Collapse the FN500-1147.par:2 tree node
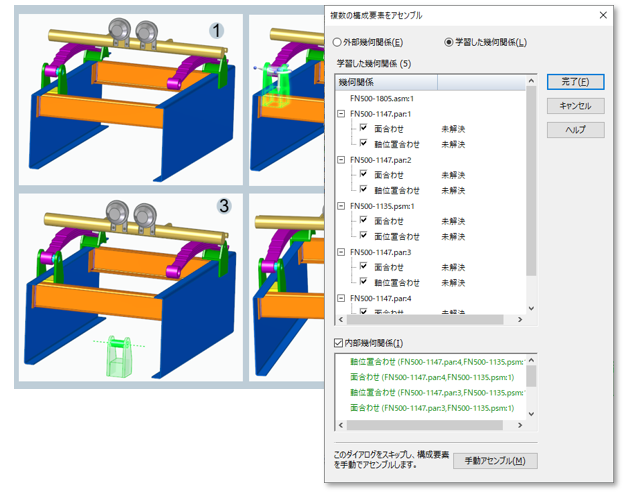The width and height of the screenshot is (623, 493). click(341, 160)
